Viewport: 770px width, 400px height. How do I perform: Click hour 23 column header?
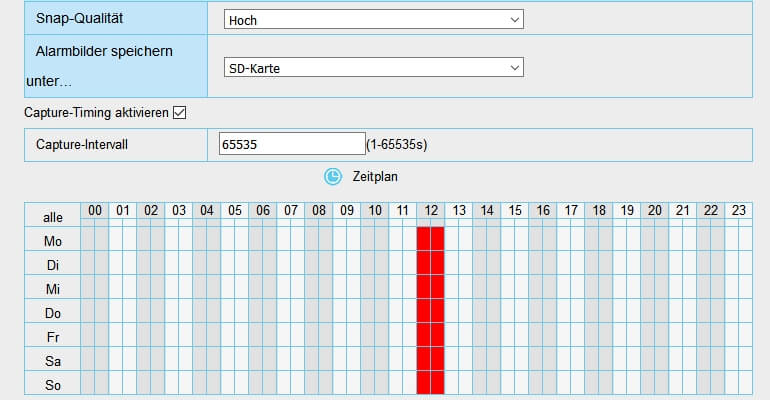click(739, 210)
